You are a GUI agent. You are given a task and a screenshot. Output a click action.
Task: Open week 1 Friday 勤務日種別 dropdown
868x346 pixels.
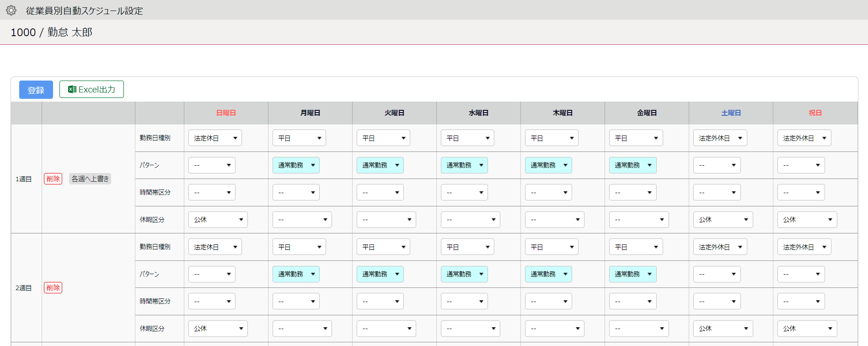pyautogui.click(x=636, y=138)
